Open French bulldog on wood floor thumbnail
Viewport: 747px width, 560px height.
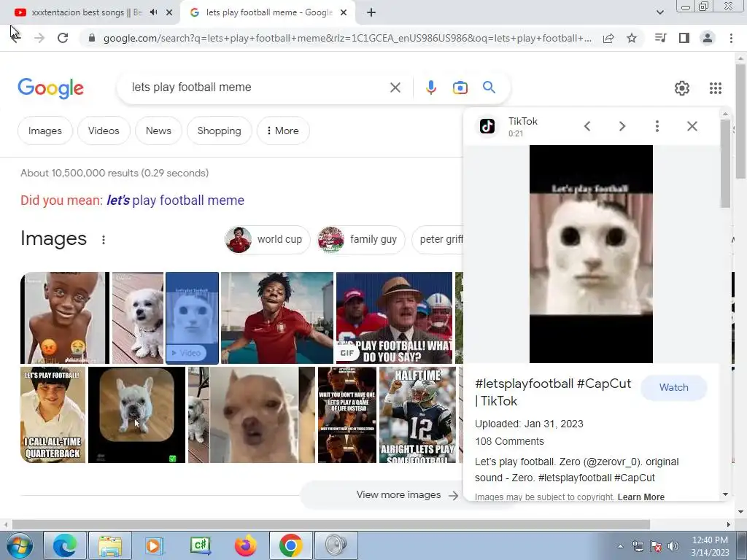(136, 415)
